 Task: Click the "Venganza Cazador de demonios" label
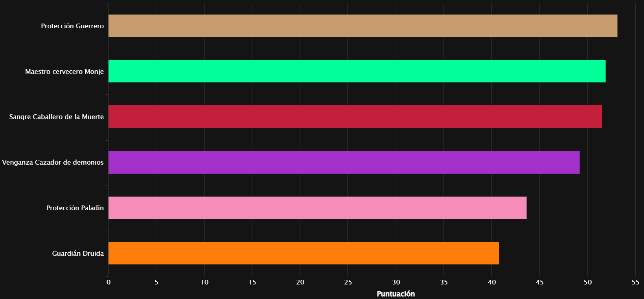(x=53, y=162)
